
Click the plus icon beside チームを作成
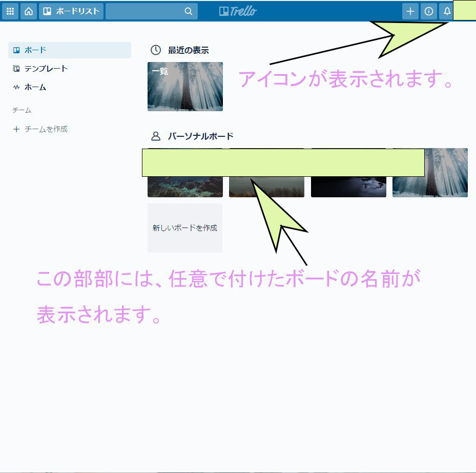[x=16, y=129]
